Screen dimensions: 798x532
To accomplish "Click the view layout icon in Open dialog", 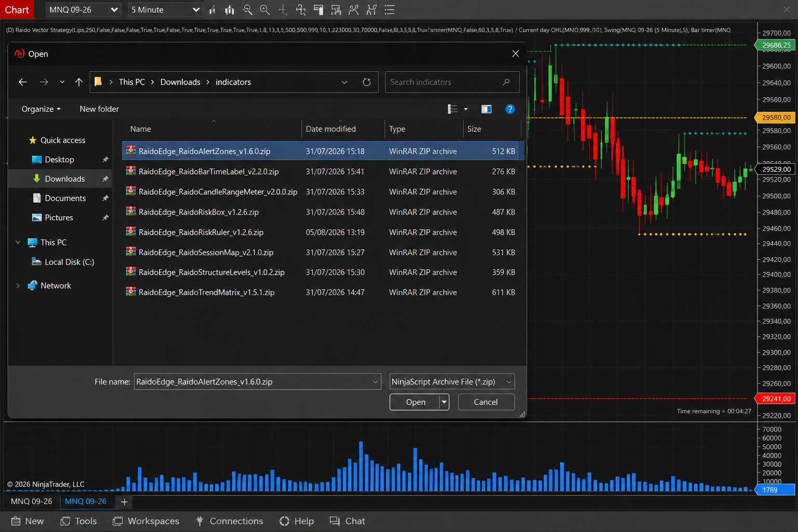I will 453,109.
